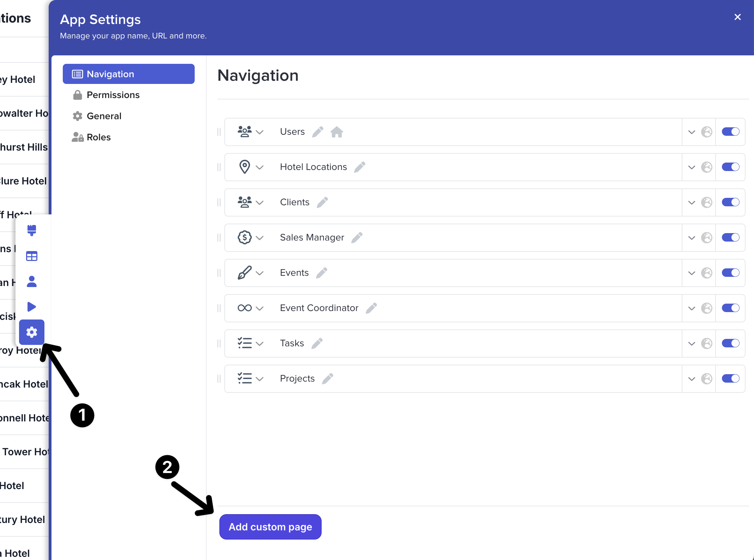754x560 pixels.
Task: Open icon picker chevron for Event Coordinator
Action: point(260,309)
